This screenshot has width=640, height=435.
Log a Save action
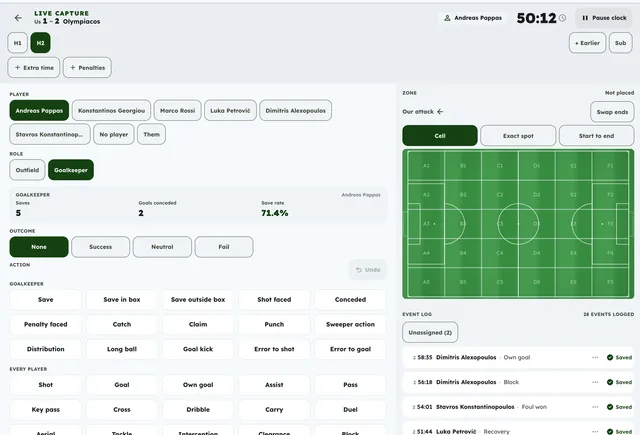point(46,300)
